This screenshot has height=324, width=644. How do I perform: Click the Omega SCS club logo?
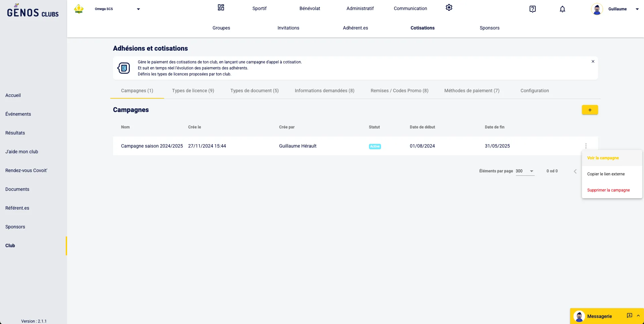point(79,9)
